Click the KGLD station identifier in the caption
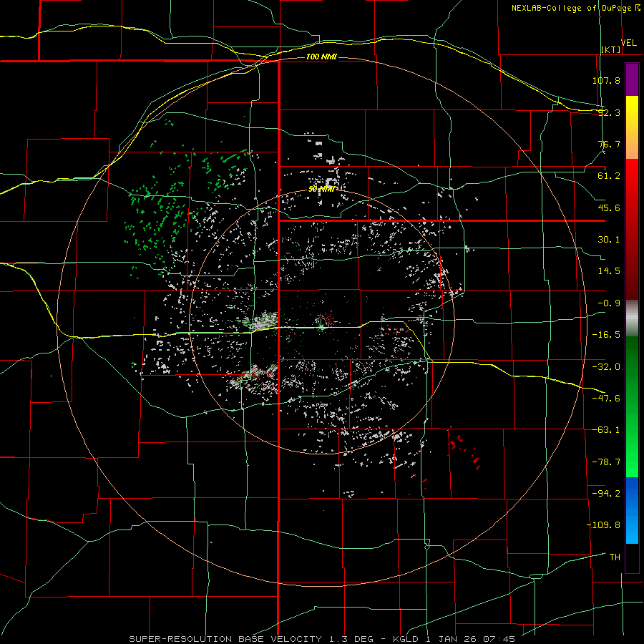This screenshot has height=644, width=644. click(406, 639)
